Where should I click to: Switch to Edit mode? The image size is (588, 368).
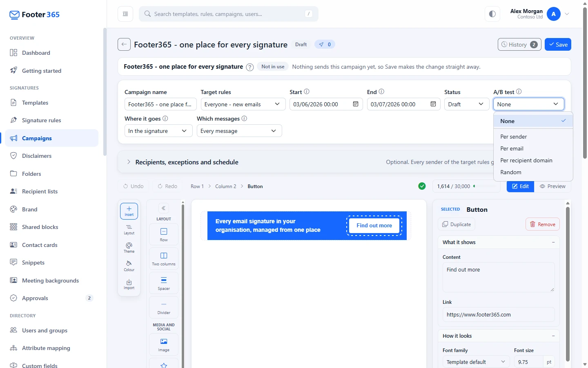point(521,186)
